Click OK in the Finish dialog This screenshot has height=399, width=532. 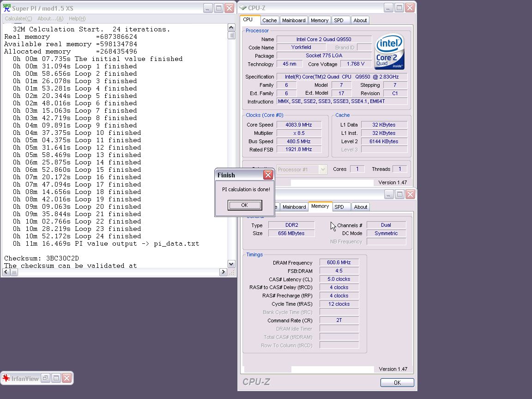[245, 205]
